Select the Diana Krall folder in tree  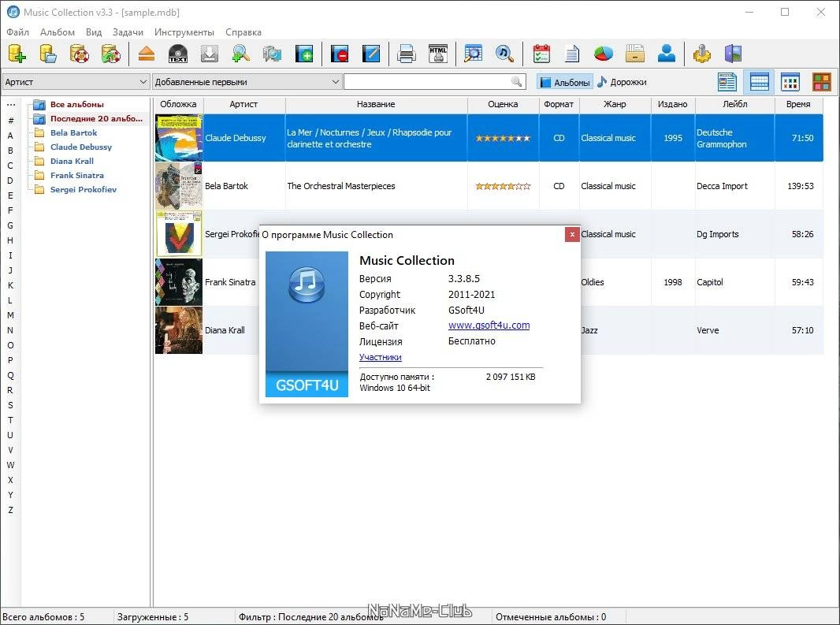(72, 161)
